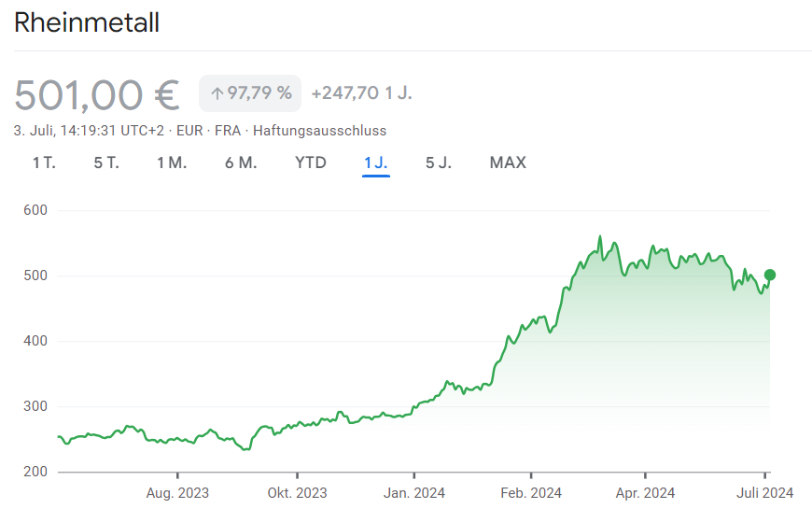Click the timestamp 3. Juli, 14:19:31 UTC+2
812x523 pixels.
pos(89,131)
